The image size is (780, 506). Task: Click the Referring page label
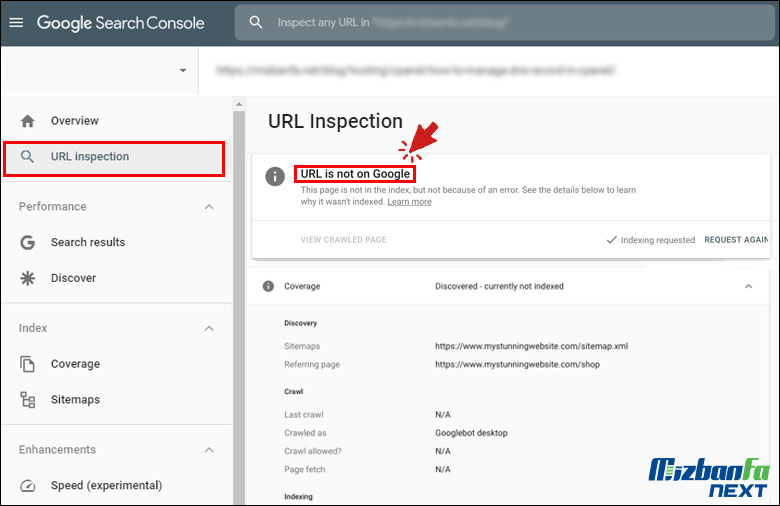(x=312, y=364)
